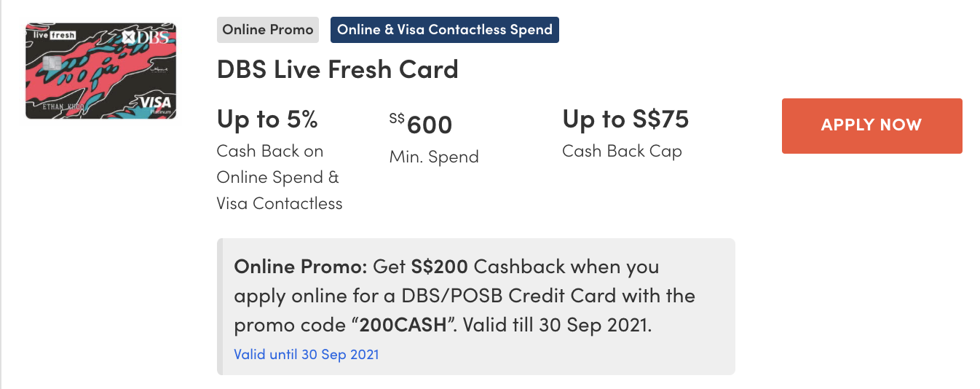Click the live fresh logo on card

coord(52,34)
